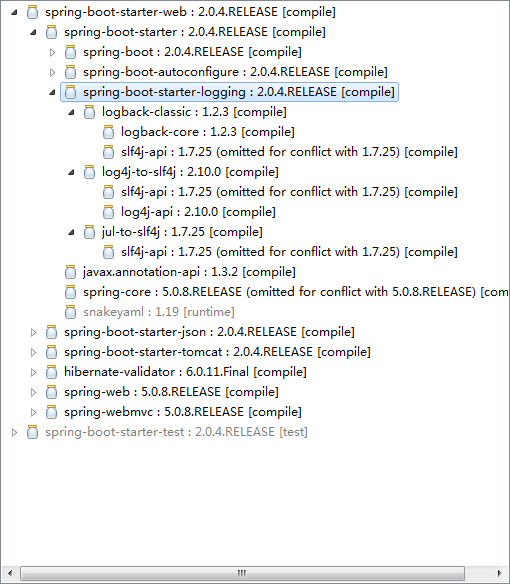The image size is (510, 584).
Task: Select logback-core : 1.2.3 [compile]
Action: [x=208, y=132]
